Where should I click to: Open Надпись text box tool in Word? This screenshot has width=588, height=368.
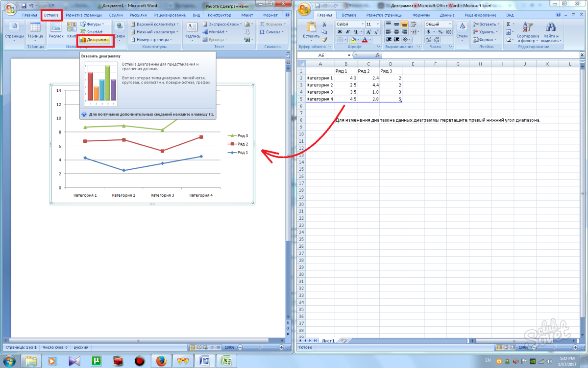[192, 31]
